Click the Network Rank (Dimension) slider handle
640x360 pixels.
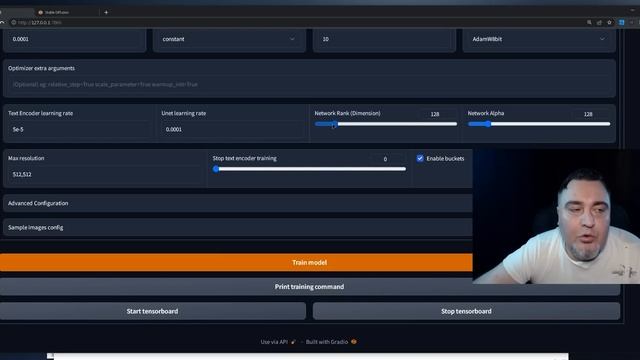334,124
